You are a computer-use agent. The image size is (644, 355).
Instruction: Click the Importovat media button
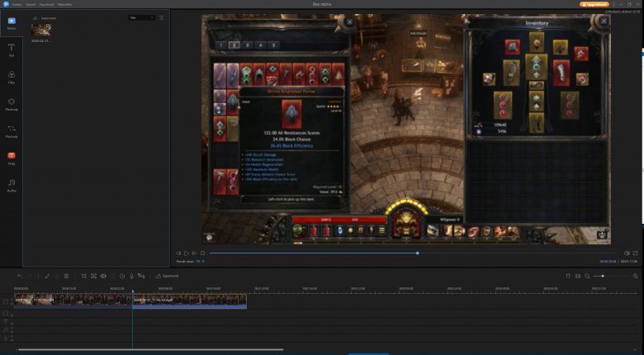[x=45, y=18]
